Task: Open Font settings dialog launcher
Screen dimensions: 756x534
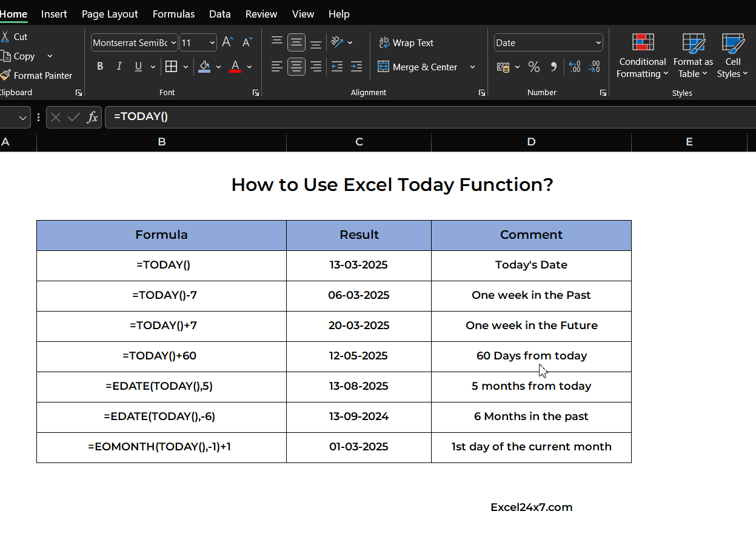Action: (256, 93)
